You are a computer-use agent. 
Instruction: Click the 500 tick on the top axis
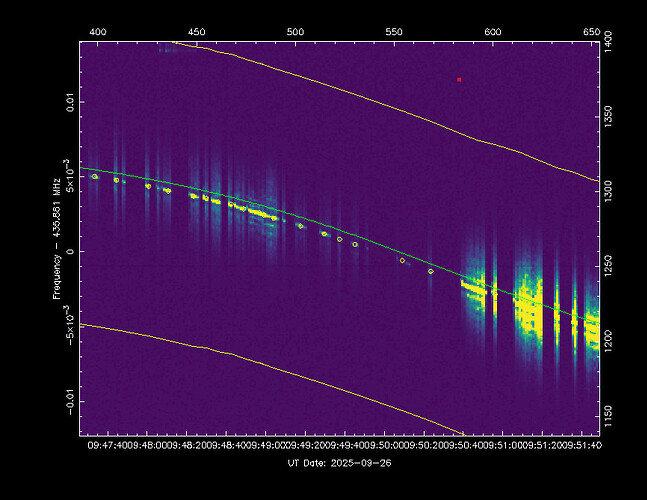295,33
